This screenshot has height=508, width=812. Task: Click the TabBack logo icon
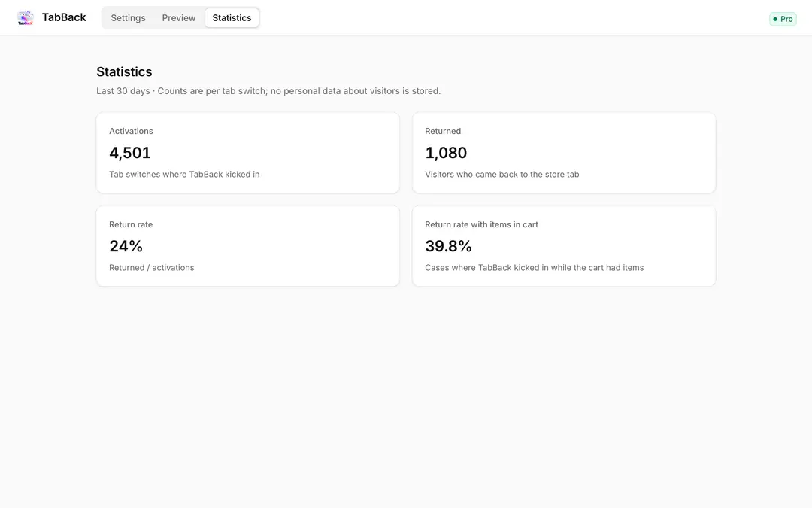26,17
